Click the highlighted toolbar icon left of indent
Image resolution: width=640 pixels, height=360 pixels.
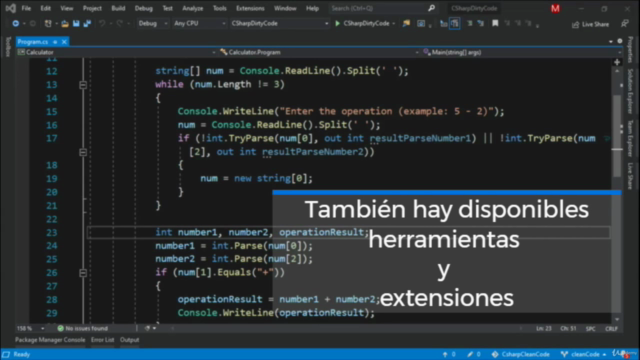tap(455, 24)
